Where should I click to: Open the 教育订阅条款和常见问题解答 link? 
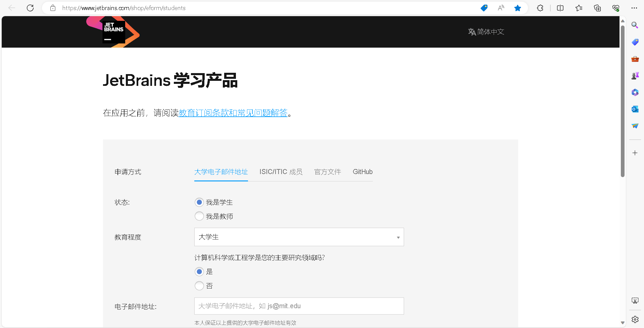pos(233,113)
